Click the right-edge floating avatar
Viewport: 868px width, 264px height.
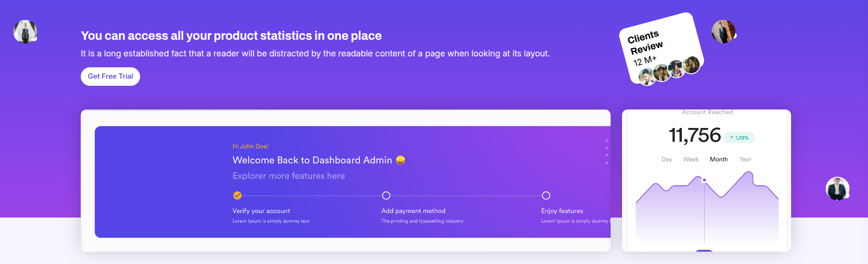click(837, 189)
